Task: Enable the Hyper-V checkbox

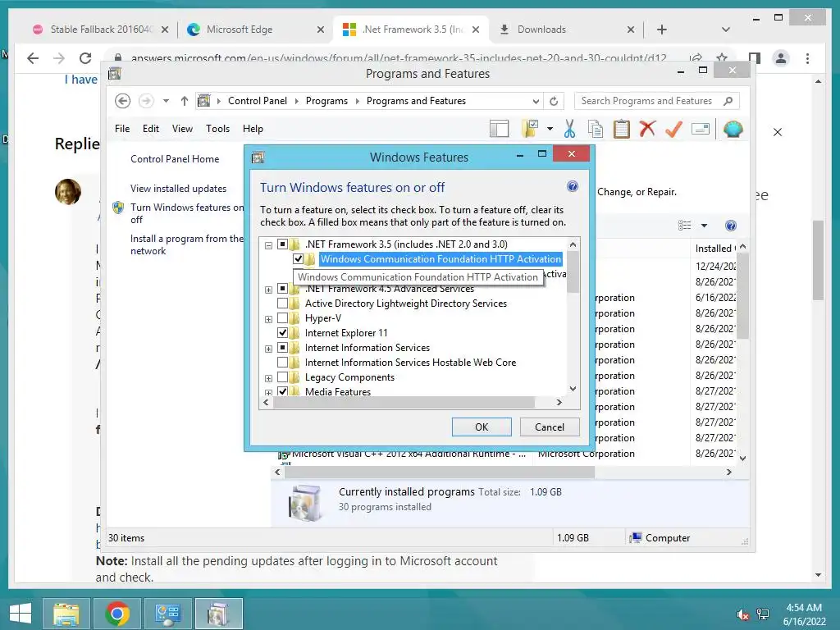Action: pyautogui.click(x=282, y=318)
